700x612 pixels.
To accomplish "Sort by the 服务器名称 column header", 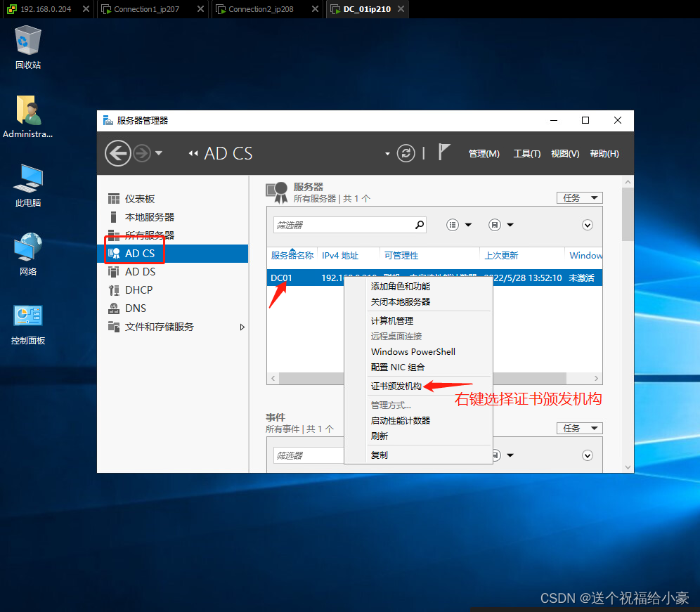I will pos(292,255).
